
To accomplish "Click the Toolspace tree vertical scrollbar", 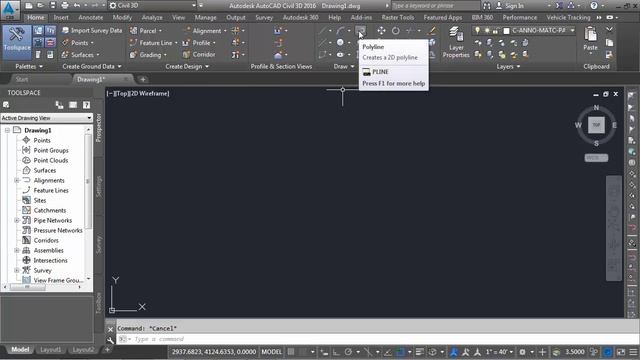I will [x=88, y=181].
